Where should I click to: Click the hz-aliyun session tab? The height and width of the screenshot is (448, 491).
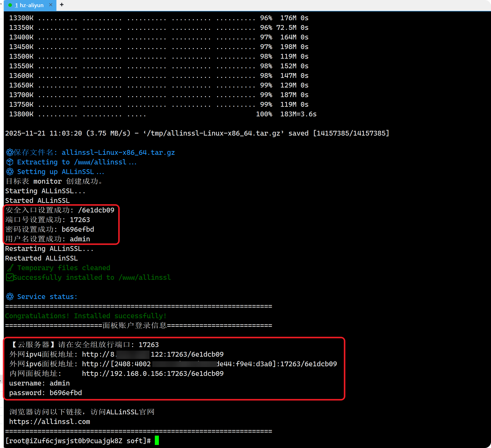tap(29, 5)
